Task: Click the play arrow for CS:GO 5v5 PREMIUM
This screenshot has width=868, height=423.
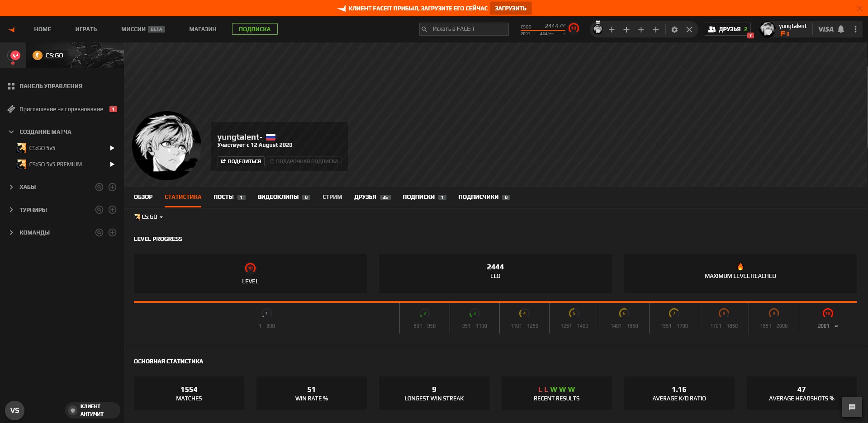Action: click(112, 164)
